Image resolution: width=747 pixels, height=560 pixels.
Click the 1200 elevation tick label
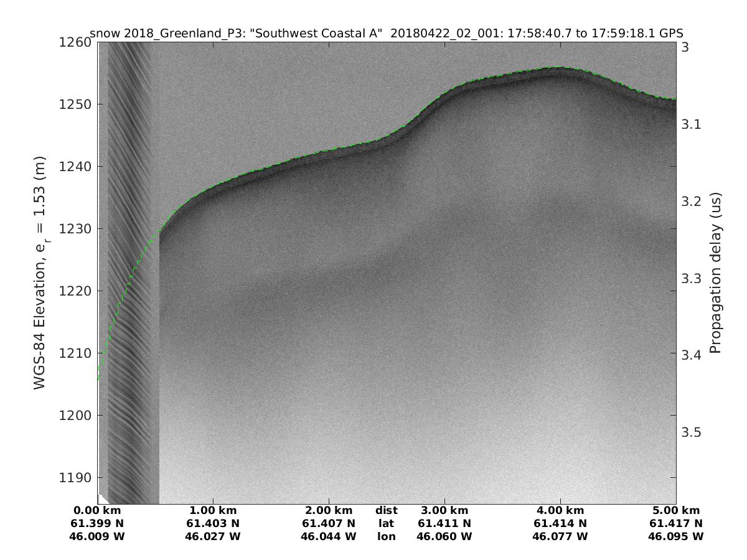[x=75, y=416]
